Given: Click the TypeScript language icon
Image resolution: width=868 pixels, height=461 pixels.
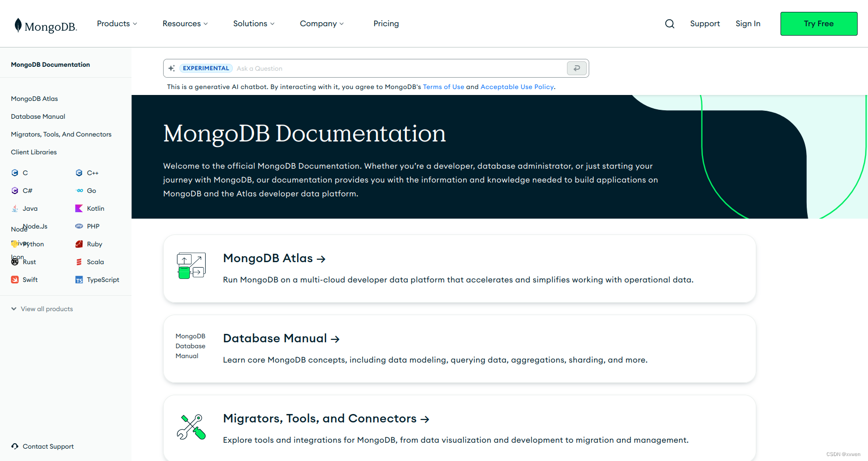Looking at the screenshot, I should 79,280.
